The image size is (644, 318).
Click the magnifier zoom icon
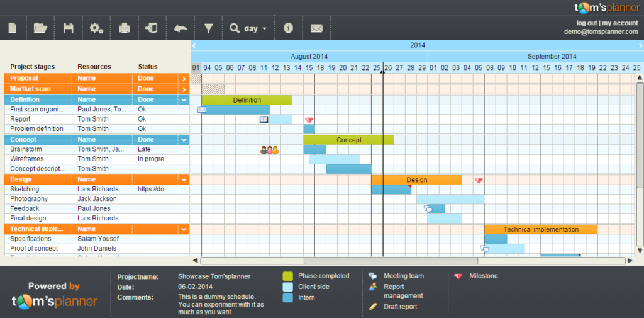pyautogui.click(x=234, y=28)
